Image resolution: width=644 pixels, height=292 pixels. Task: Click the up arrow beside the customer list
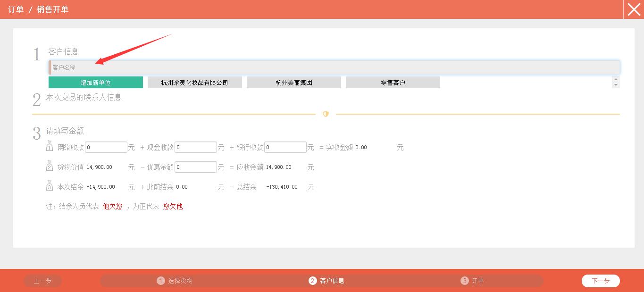[x=616, y=78]
